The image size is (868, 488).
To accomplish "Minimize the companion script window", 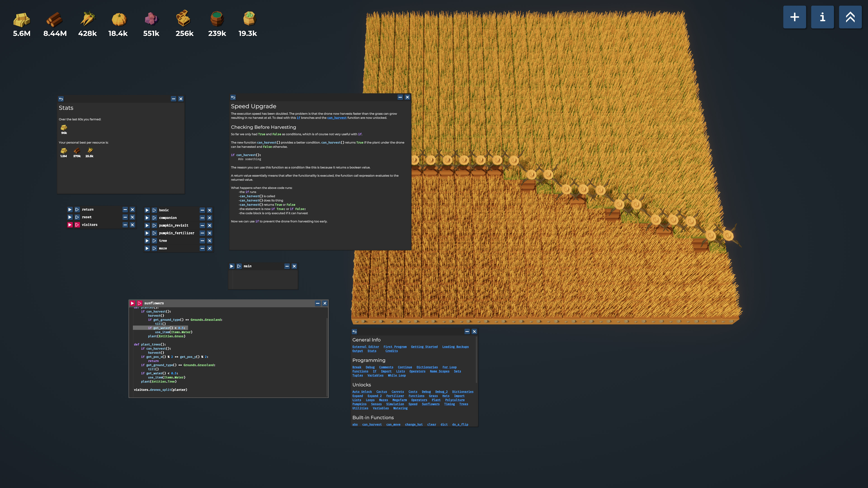I will click(202, 218).
